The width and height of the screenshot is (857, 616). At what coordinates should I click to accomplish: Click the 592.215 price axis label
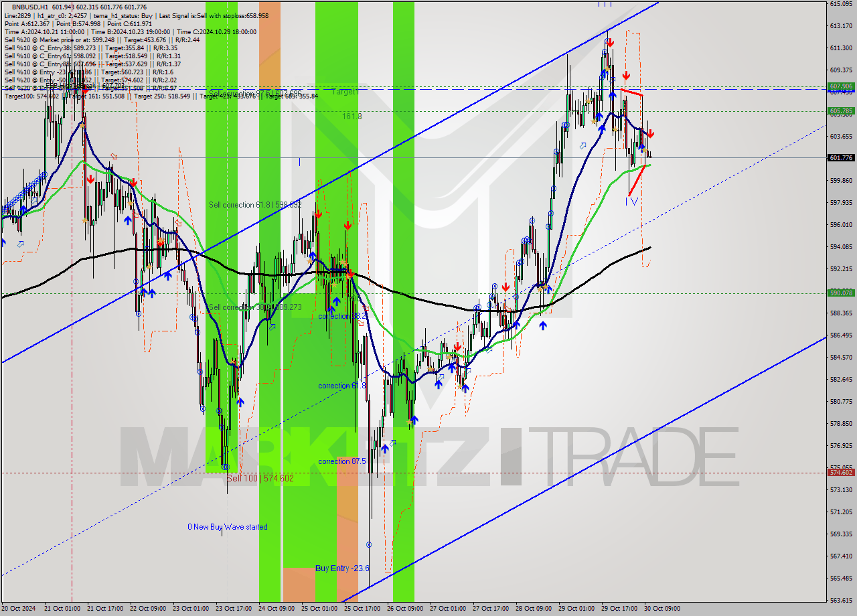[840, 269]
